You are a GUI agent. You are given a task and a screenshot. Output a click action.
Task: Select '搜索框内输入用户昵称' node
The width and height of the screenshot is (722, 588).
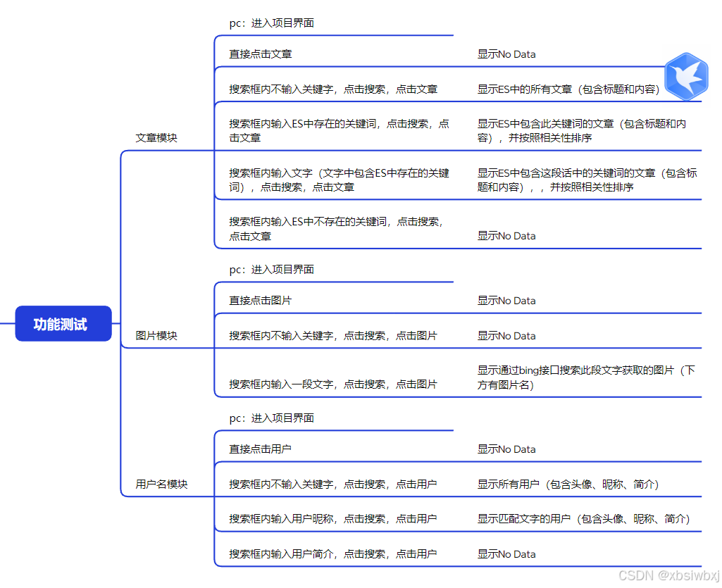[x=333, y=518]
